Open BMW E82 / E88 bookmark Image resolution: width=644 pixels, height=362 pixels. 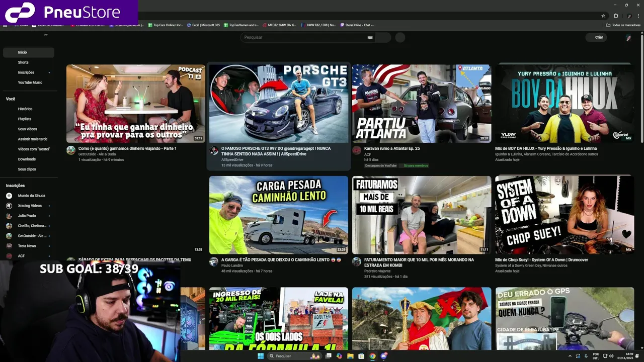318,25
